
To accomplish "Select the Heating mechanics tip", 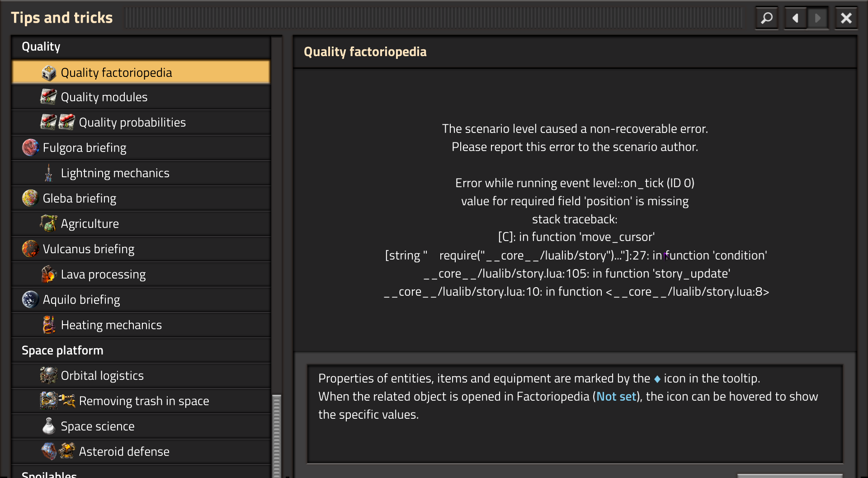I will click(141, 325).
